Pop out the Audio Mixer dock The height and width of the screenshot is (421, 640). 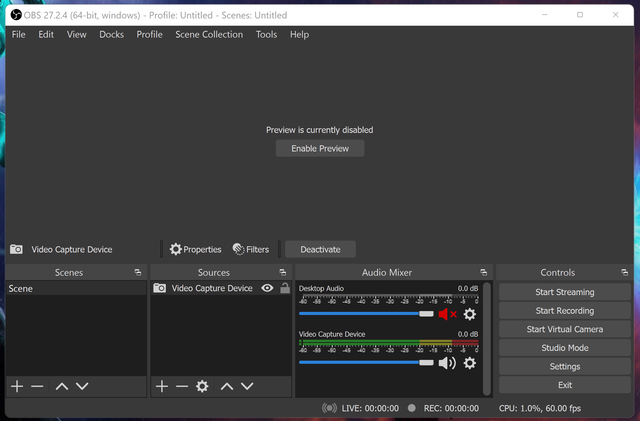point(484,272)
